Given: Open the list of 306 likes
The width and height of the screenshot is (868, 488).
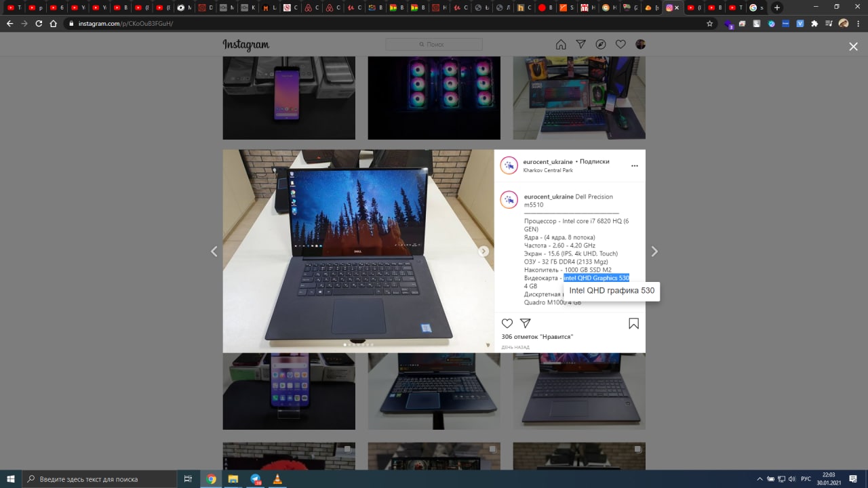Looking at the screenshot, I should (x=537, y=337).
